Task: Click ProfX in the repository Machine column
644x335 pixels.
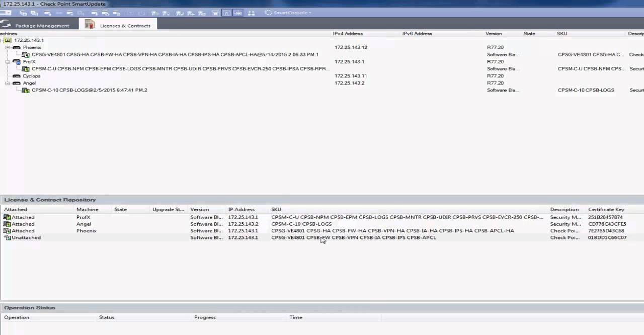Action: tap(83, 217)
